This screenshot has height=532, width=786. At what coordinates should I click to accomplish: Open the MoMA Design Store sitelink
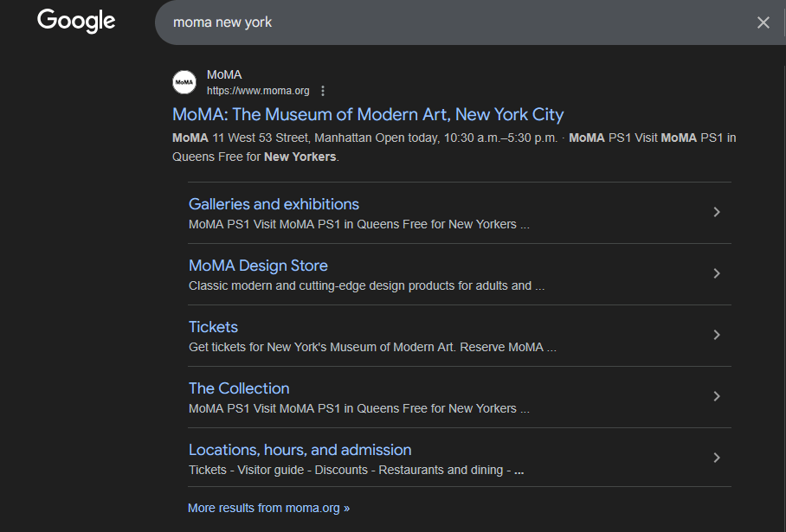(x=258, y=266)
